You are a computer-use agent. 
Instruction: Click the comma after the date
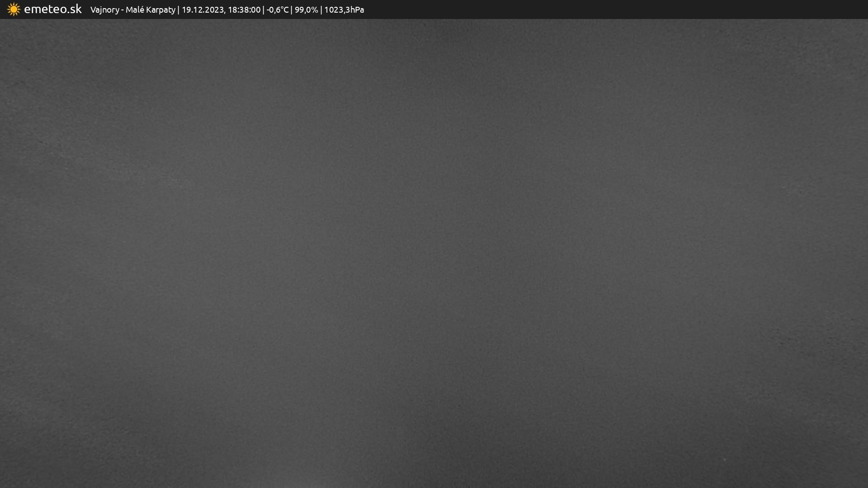pos(225,12)
